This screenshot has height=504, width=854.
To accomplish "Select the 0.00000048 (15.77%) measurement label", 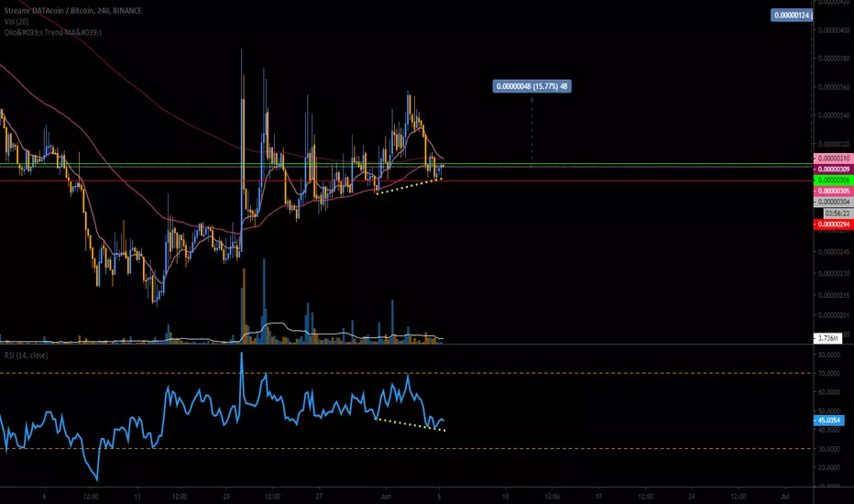I will 531,86.
